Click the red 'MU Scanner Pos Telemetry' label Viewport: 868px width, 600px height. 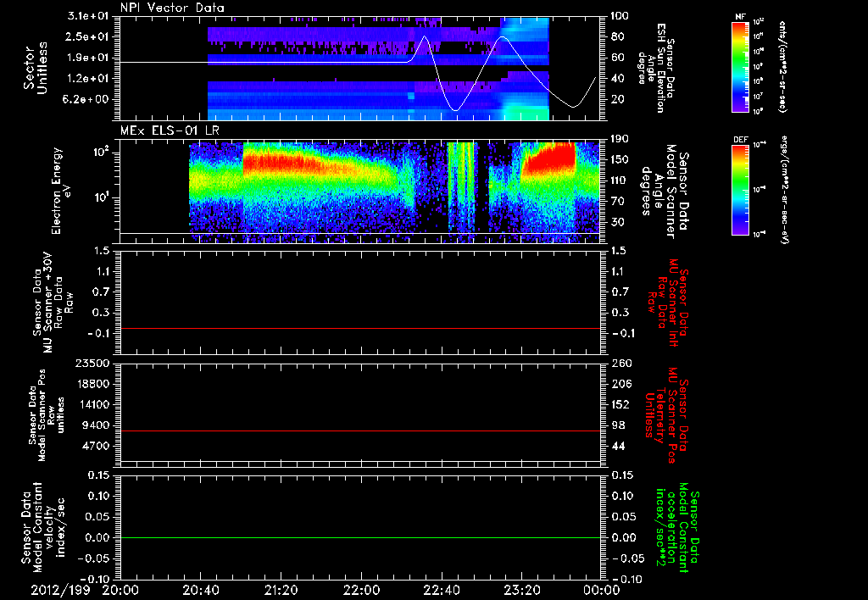[666, 415]
